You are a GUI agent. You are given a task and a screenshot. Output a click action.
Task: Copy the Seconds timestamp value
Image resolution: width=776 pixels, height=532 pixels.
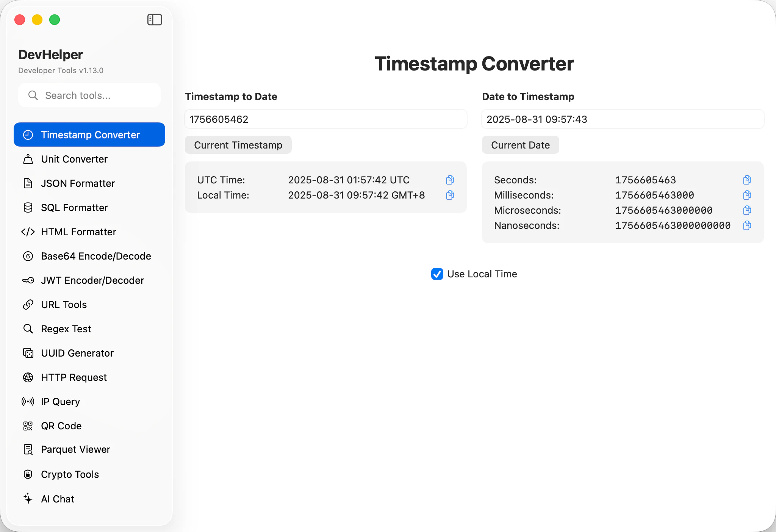click(747, 180)
